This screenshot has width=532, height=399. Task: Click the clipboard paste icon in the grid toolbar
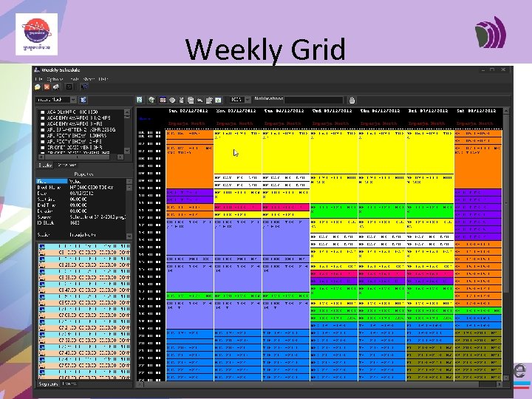(209, 100)
